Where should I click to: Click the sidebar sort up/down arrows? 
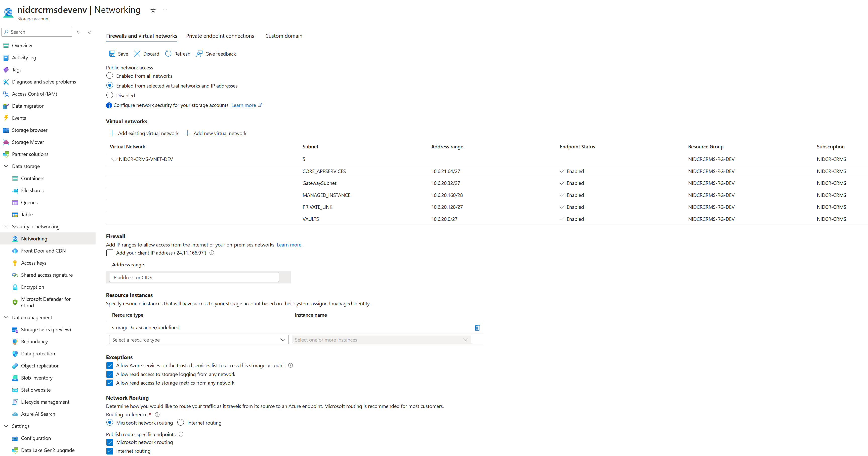[x=78, y=32]
